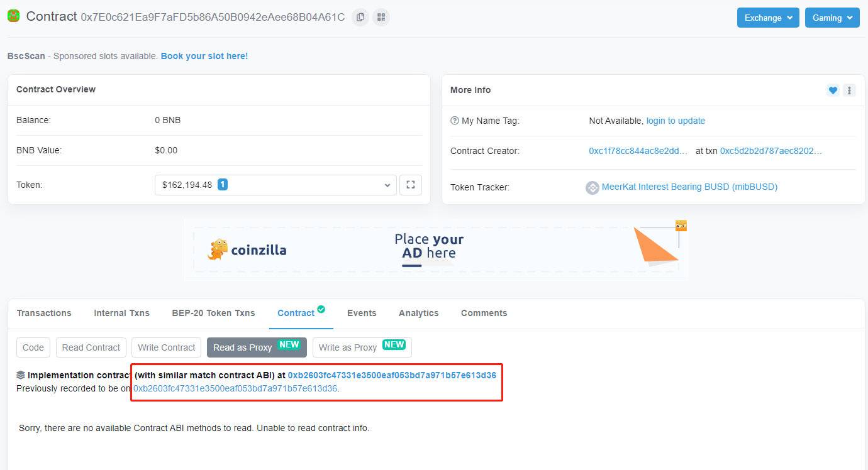Follow the Book your slot here link

pyautogui.click(x=204, y=56)
